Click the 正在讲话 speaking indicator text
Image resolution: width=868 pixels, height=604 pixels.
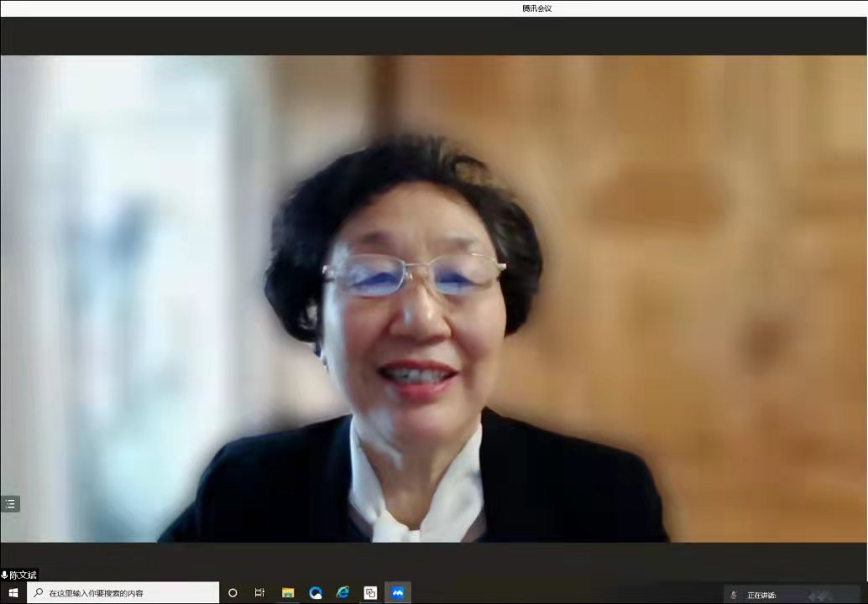762,595
